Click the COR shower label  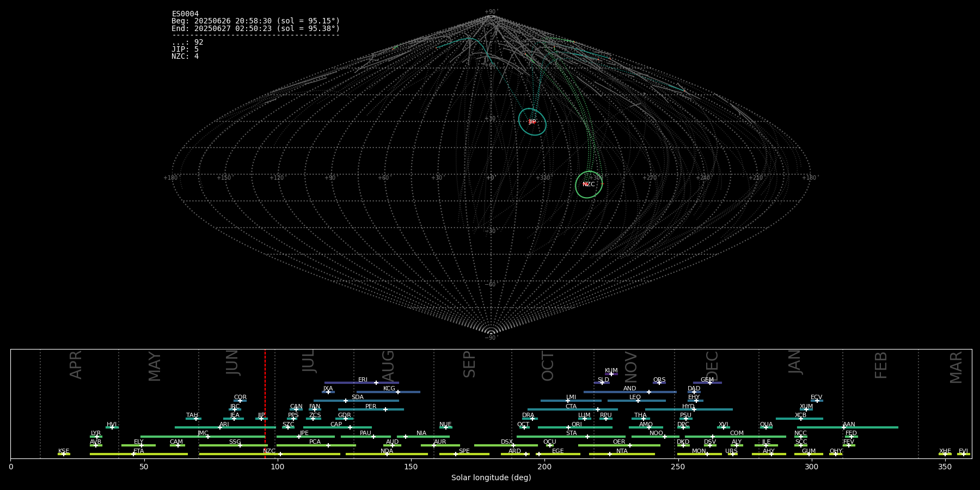tap(240, 397)
